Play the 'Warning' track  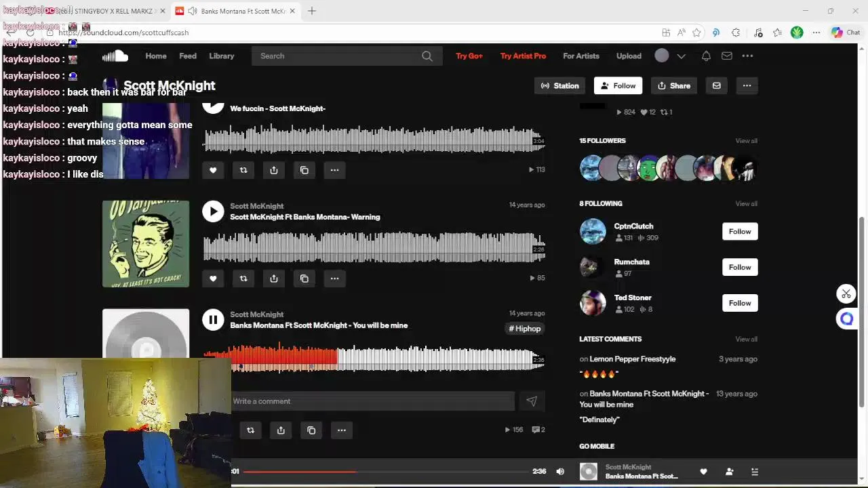(213, 211)
